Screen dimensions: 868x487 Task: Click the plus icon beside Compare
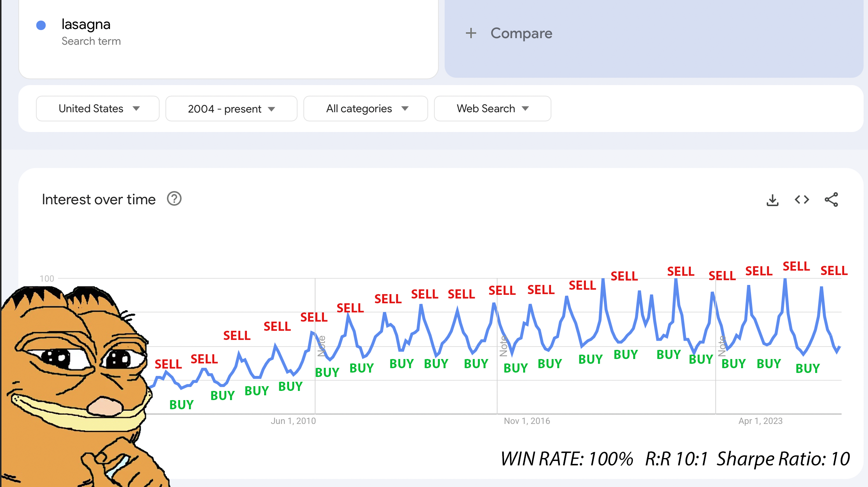471,33
